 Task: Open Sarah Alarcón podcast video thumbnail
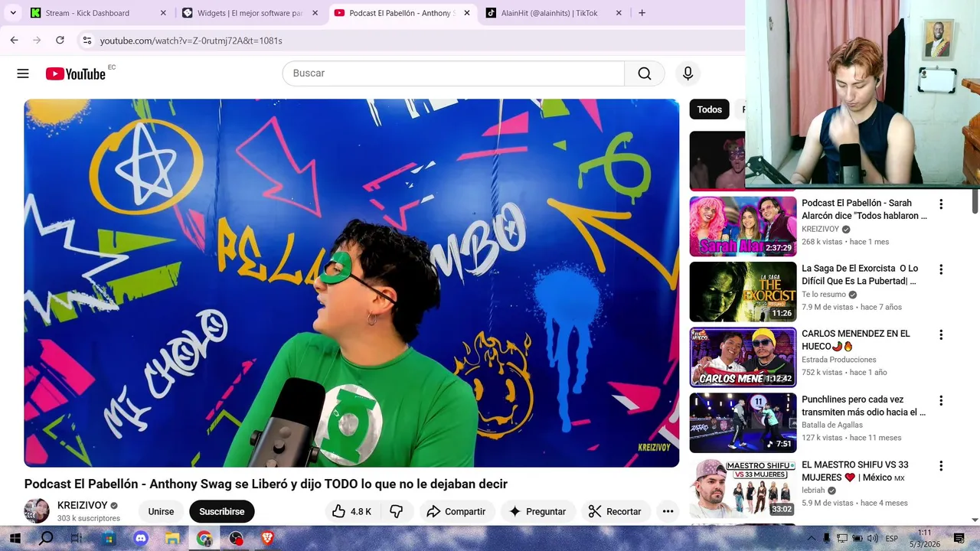click(743, 227)
